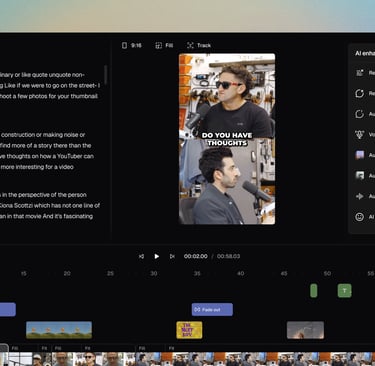Click the total duration 00:58.03
Image resolution: width=375 pixels, height=366 pixels.
tap(228, 256)
